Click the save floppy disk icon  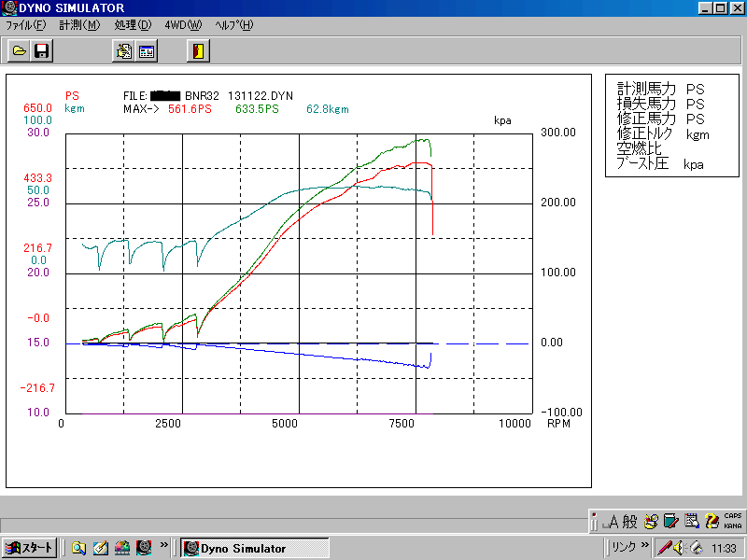coord(41,51)
